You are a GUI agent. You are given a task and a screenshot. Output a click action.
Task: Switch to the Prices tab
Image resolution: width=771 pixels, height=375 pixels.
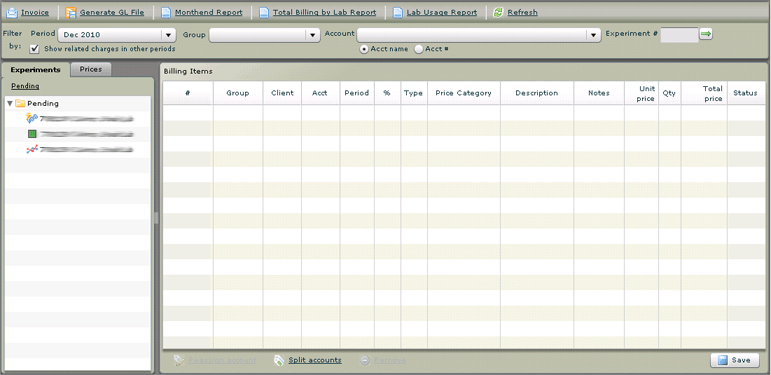91,69
